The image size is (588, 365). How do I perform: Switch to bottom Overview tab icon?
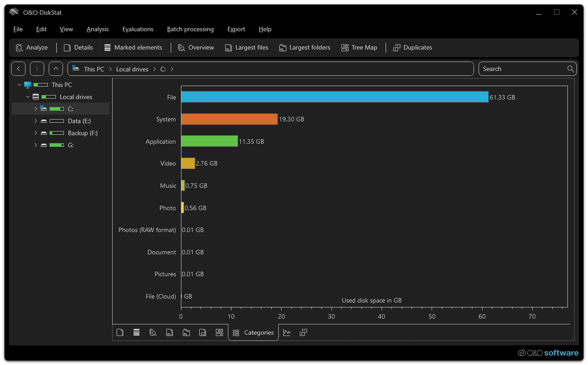(x=153, y=332)
